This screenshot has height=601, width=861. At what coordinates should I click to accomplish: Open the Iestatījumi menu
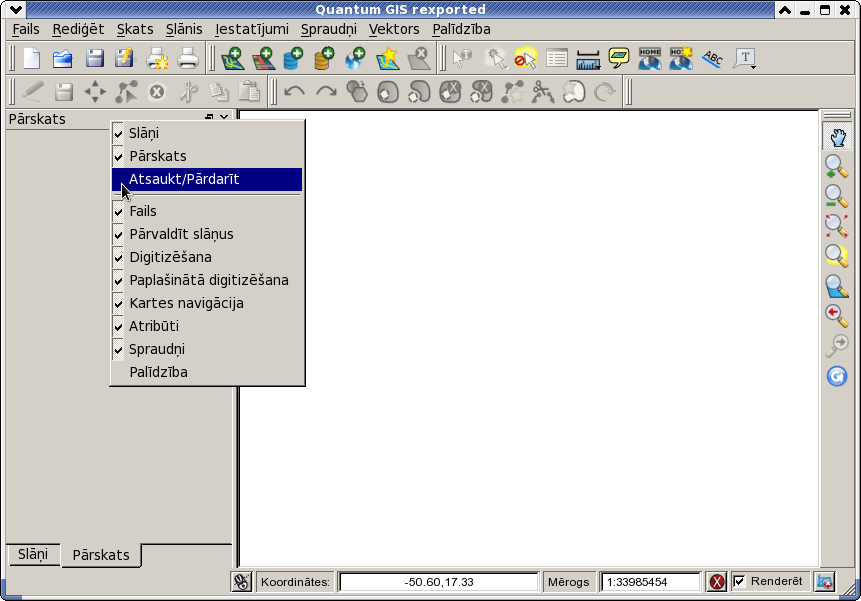pyautogui.click(x=251, y=29)
